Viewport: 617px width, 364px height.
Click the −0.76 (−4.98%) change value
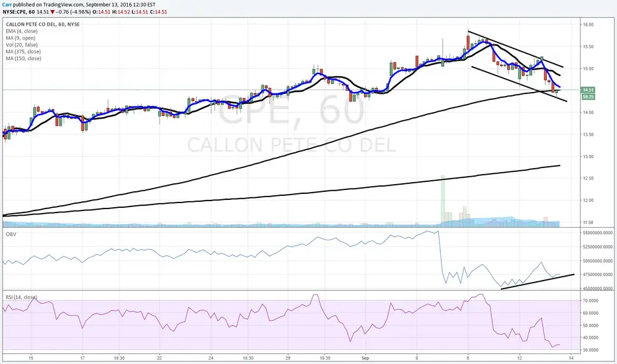click(73, 12)
